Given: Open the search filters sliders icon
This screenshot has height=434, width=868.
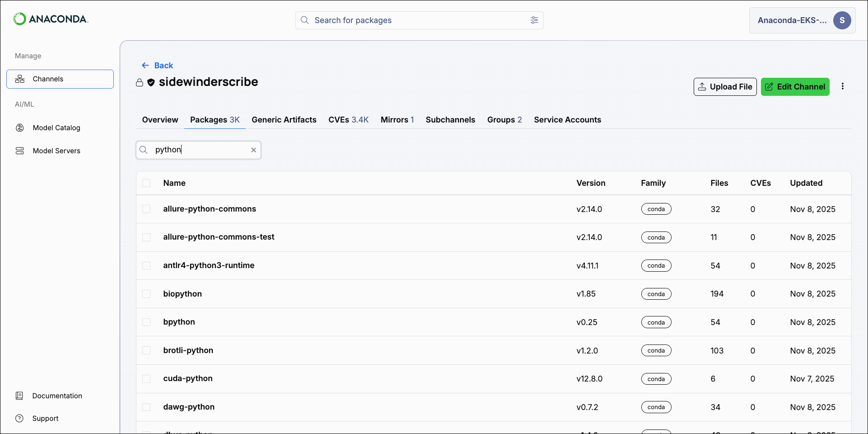Looking at the screenshot, I should pyautogui.click(x=534, y=20).
